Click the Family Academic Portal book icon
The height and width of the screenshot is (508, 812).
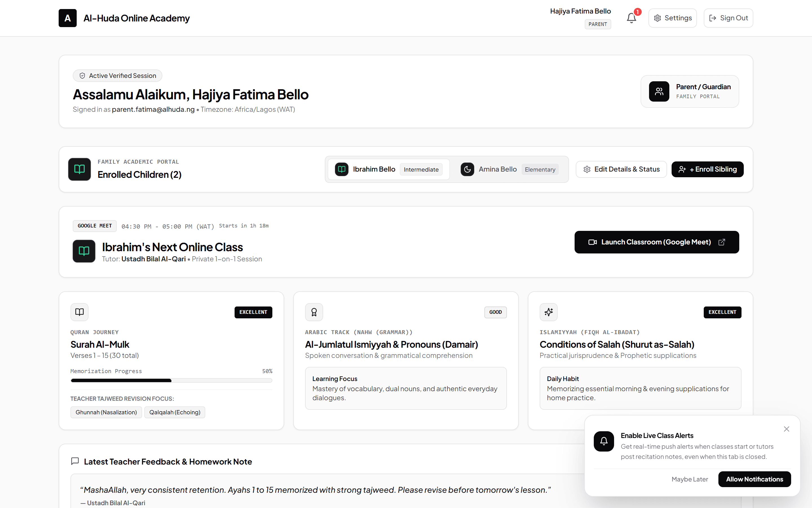click(x=80, y=169)
